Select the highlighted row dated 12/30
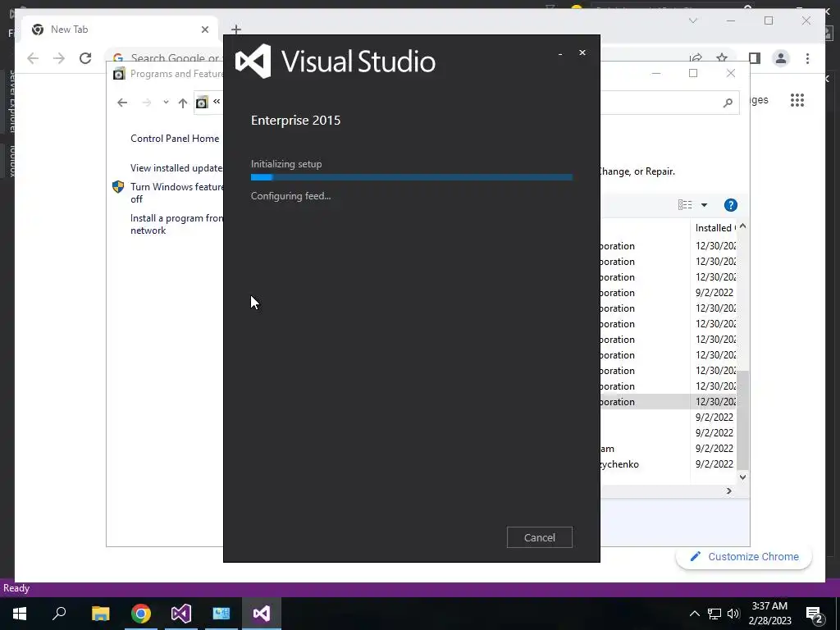This screenshot has width=840, height=630. click(x=668, y=402)
